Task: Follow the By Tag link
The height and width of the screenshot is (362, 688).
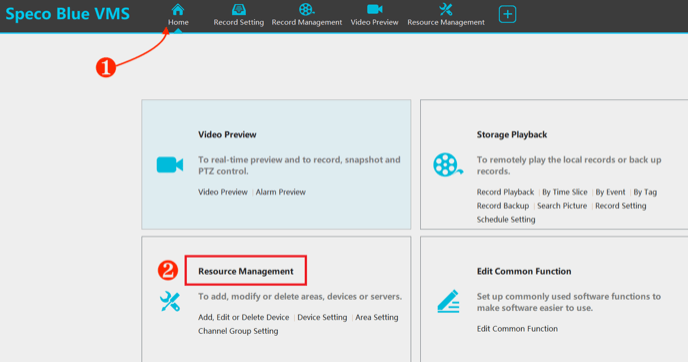Action: (x=645, y=192)
